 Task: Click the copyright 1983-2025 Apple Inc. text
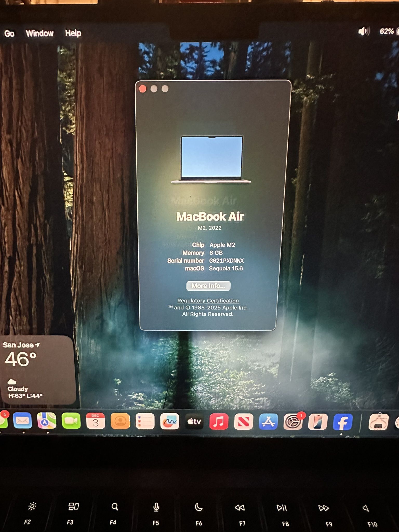click(208, 308)
